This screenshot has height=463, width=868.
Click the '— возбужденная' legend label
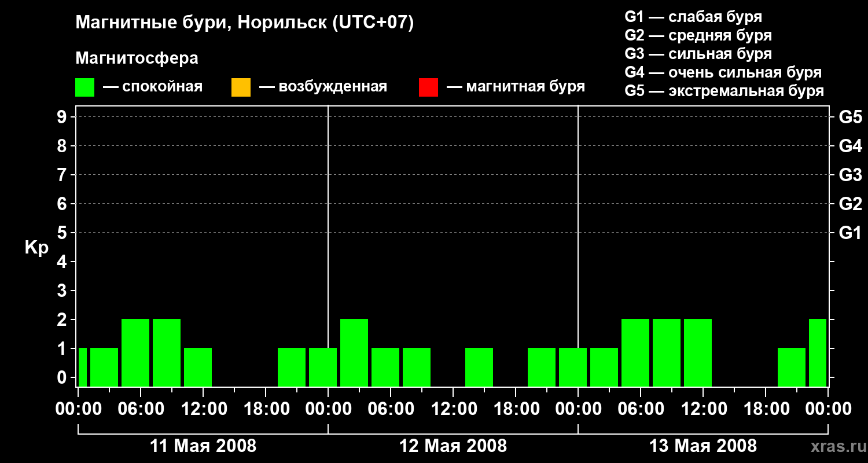tap(323, 87)
